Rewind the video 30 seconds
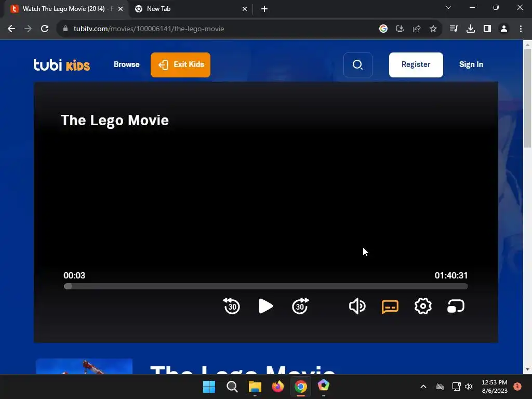This screenshot has height=399, width=532. point(232,306)
